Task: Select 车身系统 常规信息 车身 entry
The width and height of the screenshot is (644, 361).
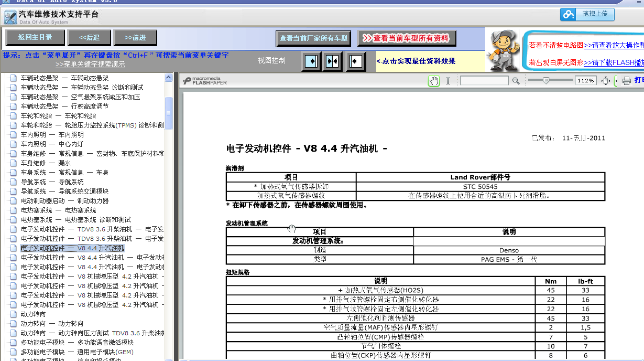Action: (65, 173)
